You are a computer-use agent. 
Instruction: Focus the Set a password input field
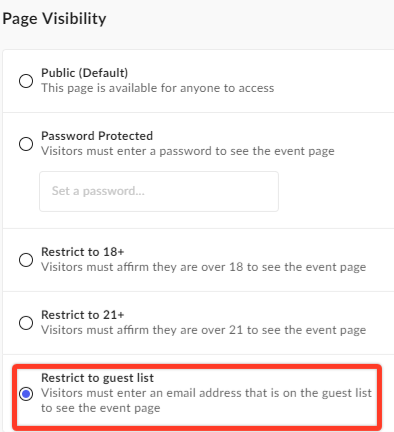159,191
